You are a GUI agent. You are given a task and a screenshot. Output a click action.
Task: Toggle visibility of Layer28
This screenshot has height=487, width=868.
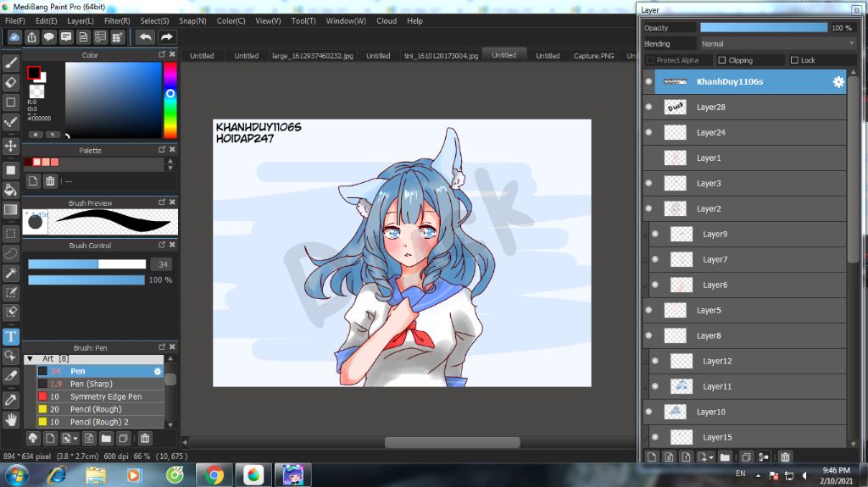tap(648, 107)
